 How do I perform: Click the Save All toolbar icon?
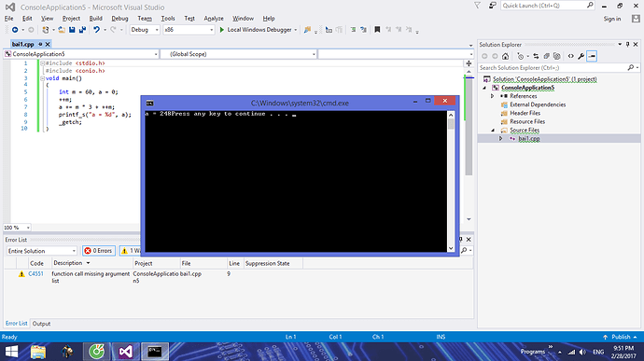coord(82,30)
